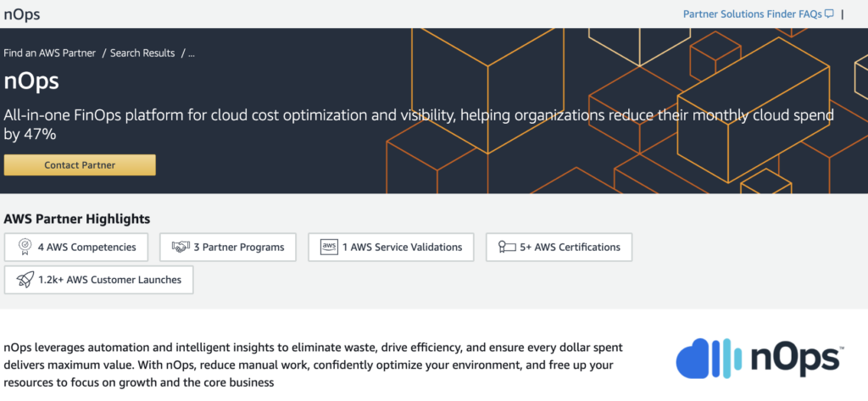868x401 pixels.
Task: Click the handshake icon for Partner Programs
Action: pyautogui.click(x=180, y=248)
